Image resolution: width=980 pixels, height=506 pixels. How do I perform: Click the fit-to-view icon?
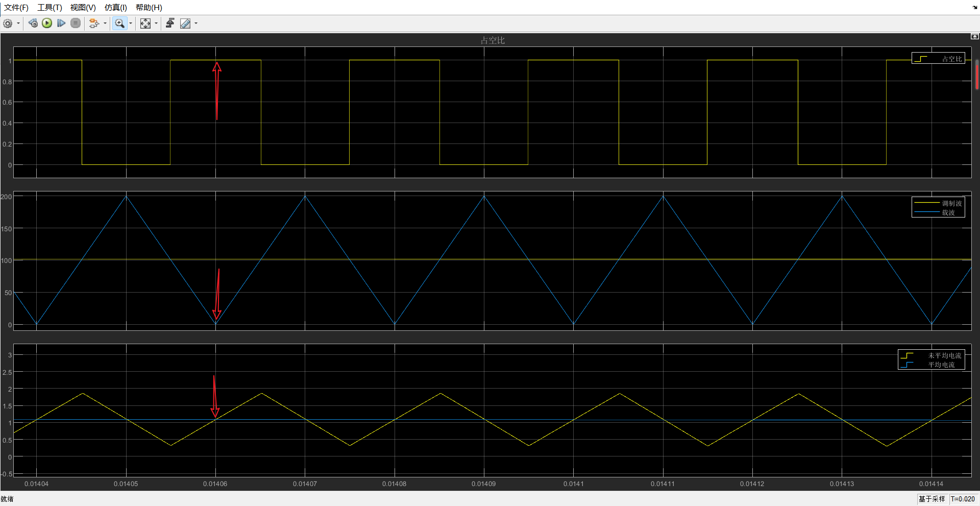[x=145, y=23]
